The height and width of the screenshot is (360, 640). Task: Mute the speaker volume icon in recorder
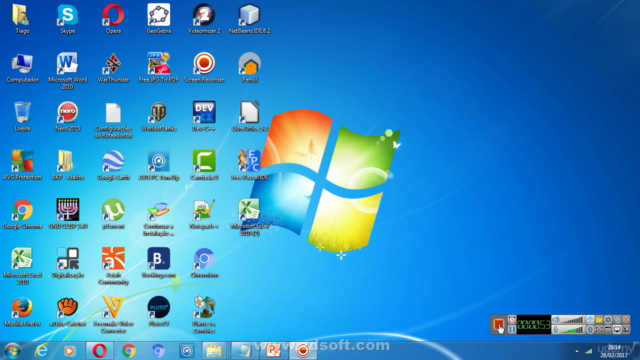556,320
